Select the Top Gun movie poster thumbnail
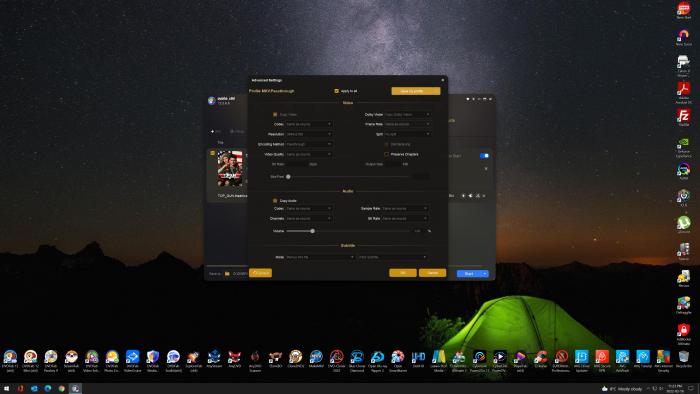The width and height of the screenshot is (700, 394). (230, 169)
